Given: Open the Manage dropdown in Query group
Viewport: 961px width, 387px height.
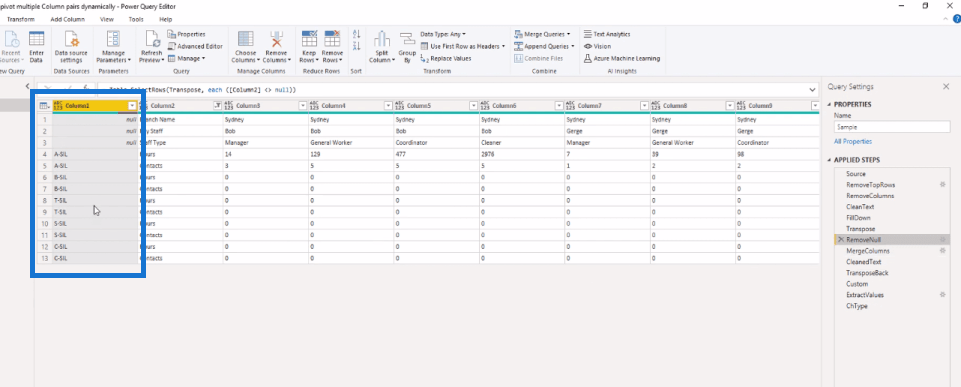Looking at the screenshot, I should tap(186, 58).
